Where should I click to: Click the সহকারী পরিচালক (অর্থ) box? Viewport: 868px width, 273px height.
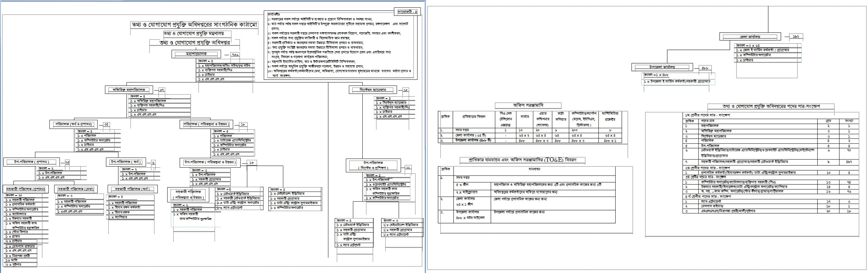click(133, 189)
